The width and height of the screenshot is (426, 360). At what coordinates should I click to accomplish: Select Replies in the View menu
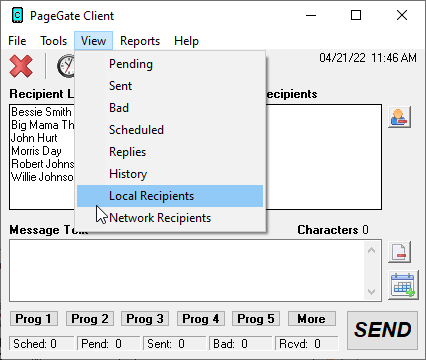(170, 152)
